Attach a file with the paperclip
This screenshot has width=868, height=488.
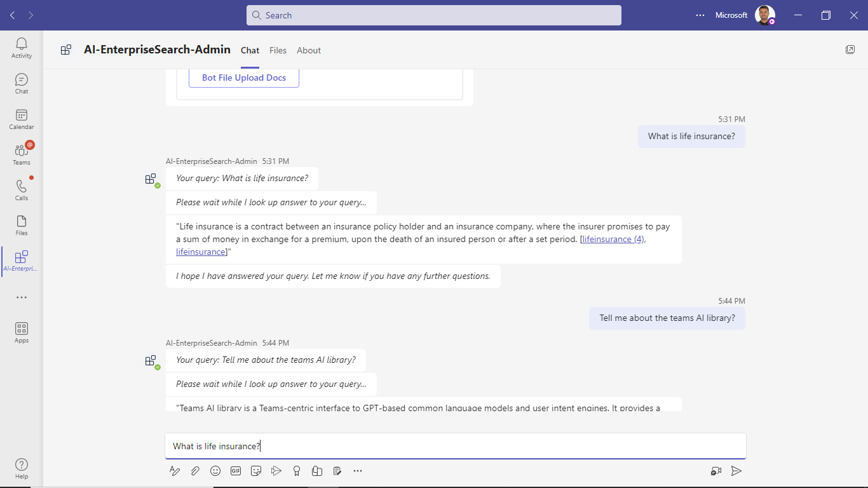click(195, 471)
